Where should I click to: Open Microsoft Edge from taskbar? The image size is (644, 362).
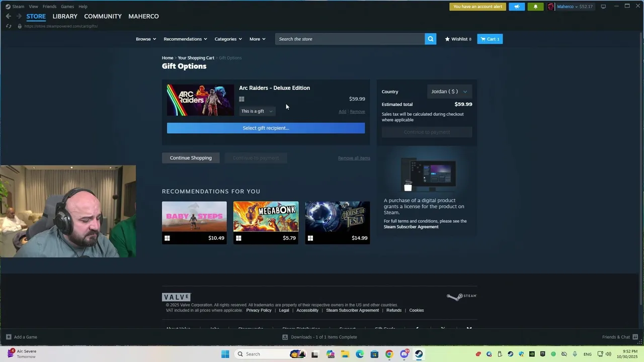360,354
